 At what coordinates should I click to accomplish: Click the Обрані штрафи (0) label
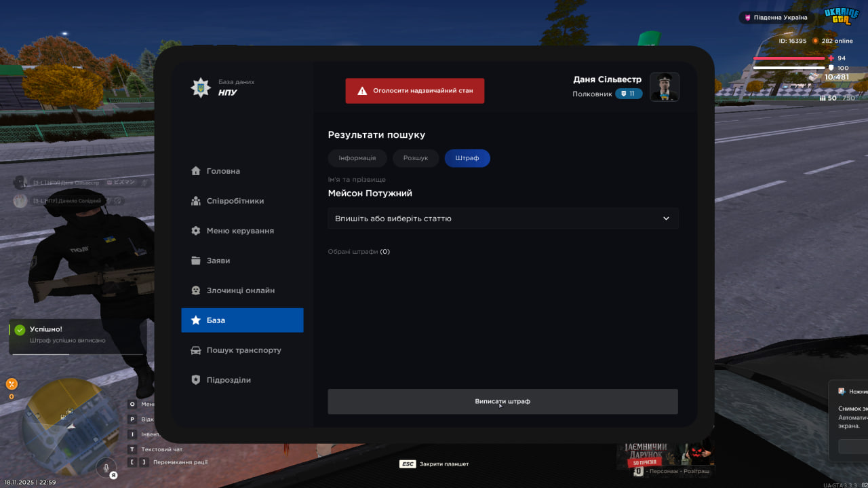[359, 252]
